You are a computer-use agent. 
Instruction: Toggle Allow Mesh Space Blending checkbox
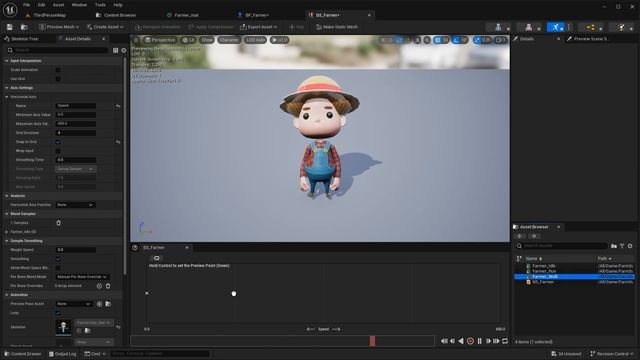[x=58, y=268]
